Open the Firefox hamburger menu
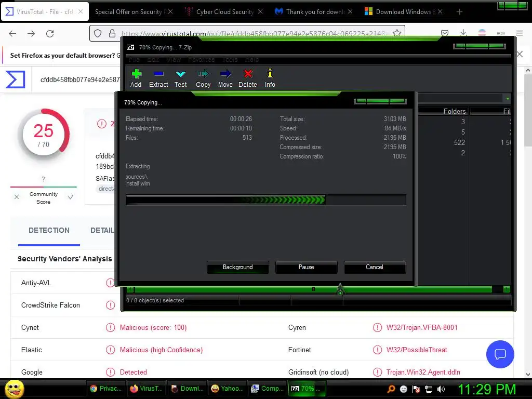532x399 pixels. (520, 33)
